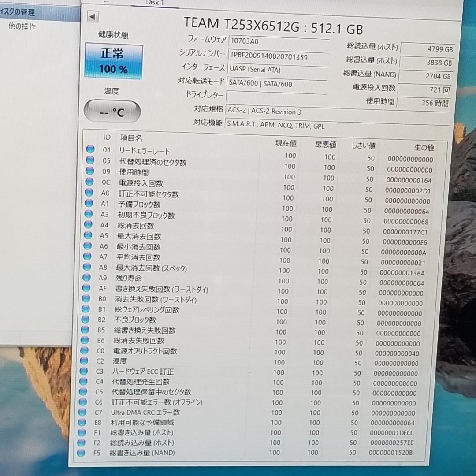Click the status icon for C3 ハードウェア ECC 訂正
This screenshot has height=476, width=476.
83,371
